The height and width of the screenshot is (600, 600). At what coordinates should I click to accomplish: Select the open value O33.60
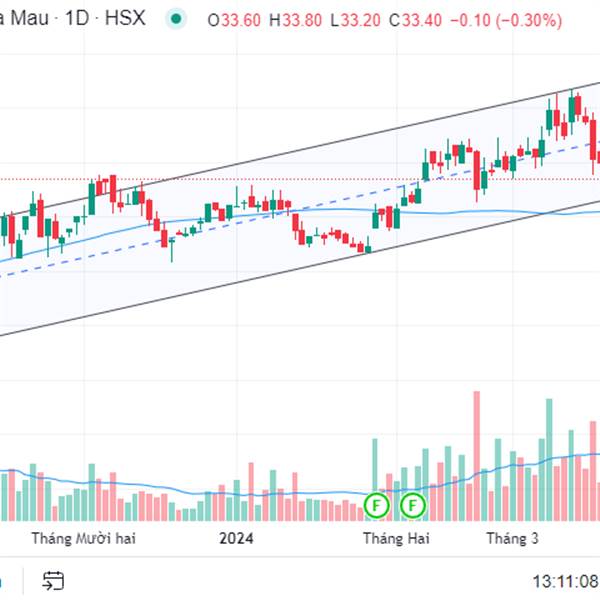[234, 20]
